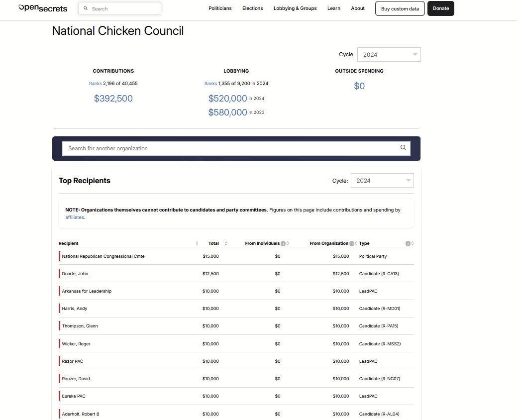The height and width of the screenshot is (420, 517).
Task: Click the Total column header label
Action: point(213,243)
